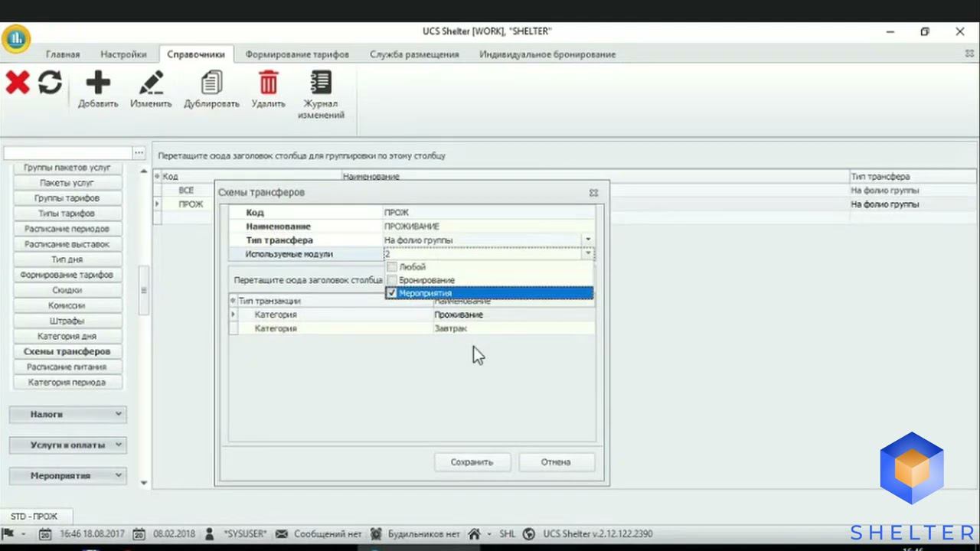Click the flag icon in status bar

(x=9, y=534)
